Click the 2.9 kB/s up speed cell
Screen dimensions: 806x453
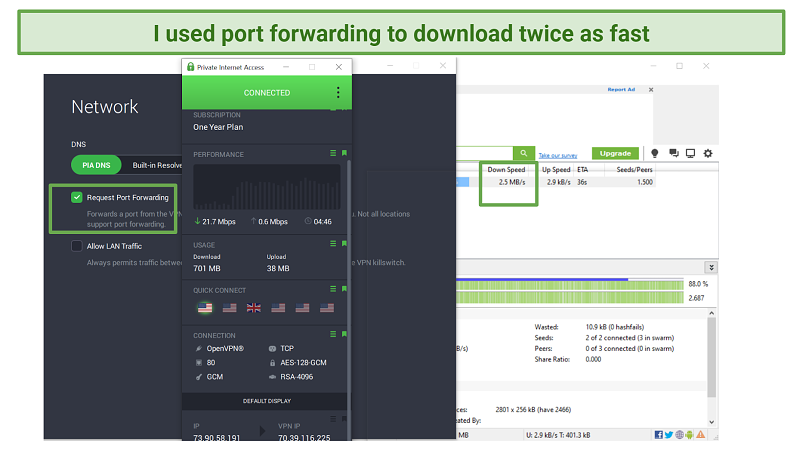558,182
